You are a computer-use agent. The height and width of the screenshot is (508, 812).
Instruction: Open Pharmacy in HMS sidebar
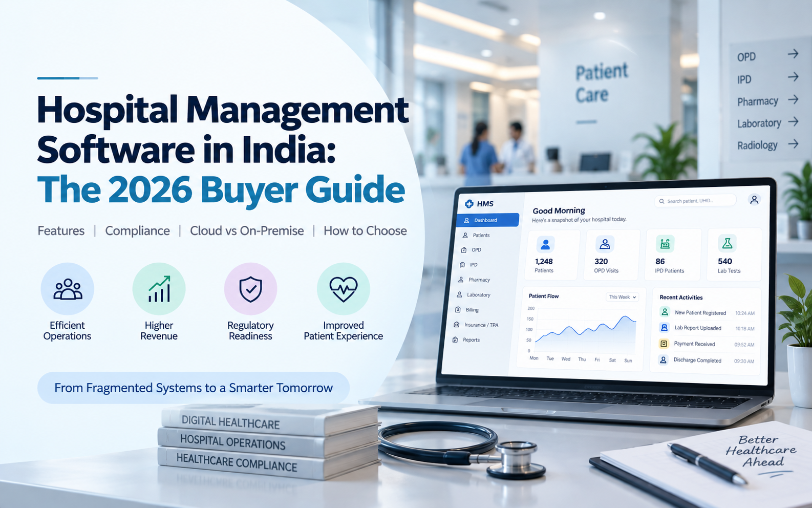click(474, 280)
